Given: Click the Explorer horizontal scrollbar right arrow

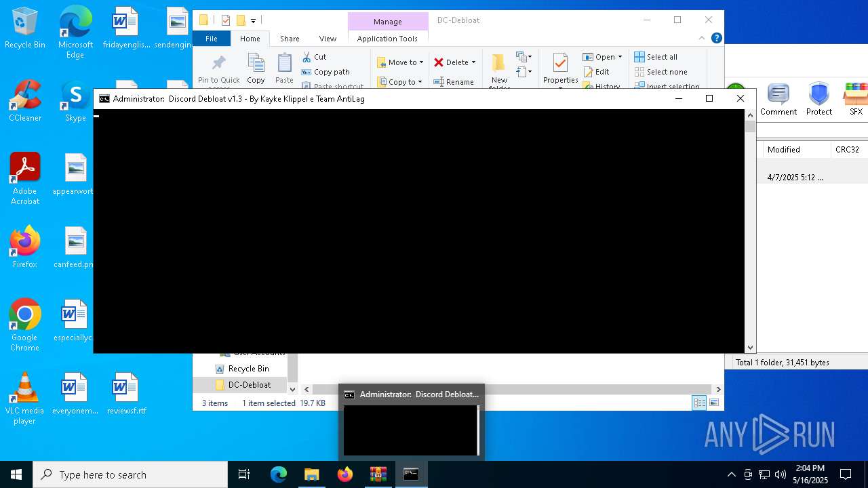Looking at the screenshot, I should click(718, 389).
